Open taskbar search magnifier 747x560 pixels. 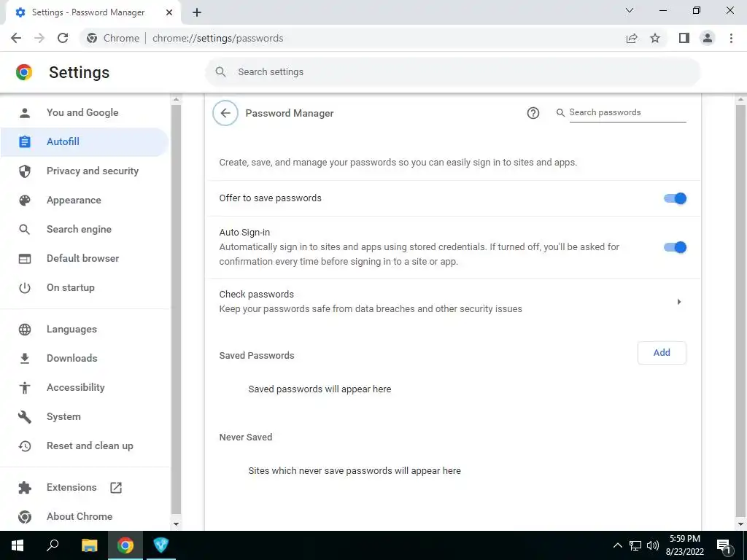point(53,545)
